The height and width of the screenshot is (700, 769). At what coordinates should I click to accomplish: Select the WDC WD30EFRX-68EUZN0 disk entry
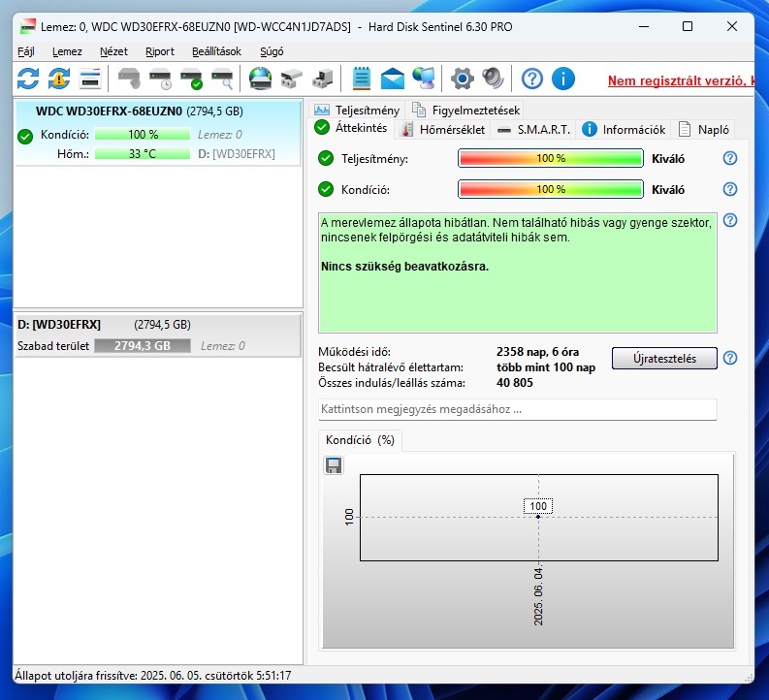pyautogui.click(x=158, y=134)
